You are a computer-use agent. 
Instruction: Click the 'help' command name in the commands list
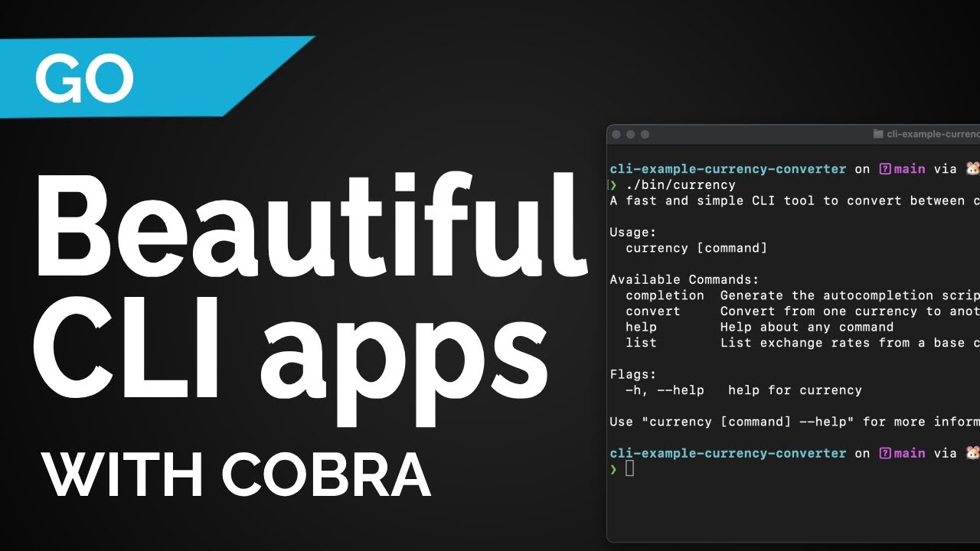[x=641, y=327]
